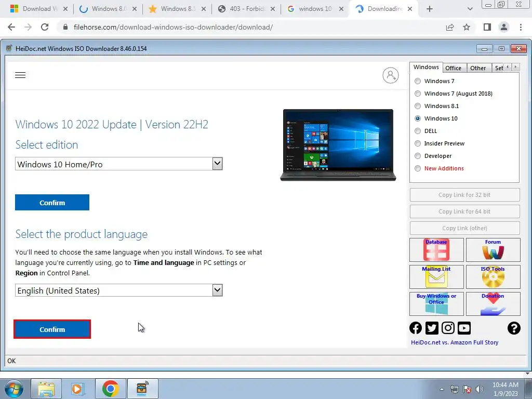Switch to the Other tab
The image size is (532, 399).
tap(478, 68)
